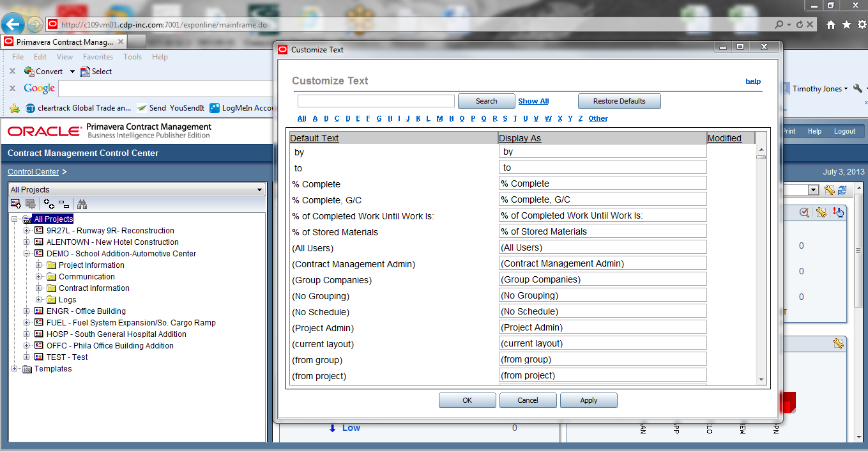The width and height of the screenshot is (868, 452).
Task: Select the HOSP - South General Hospital Addition row
Action: [x=116, y=334]
